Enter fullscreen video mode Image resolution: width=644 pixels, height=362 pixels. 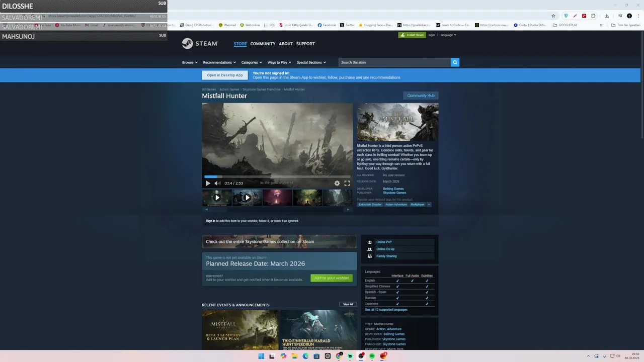pyautogui.click(x=347, y=183)
